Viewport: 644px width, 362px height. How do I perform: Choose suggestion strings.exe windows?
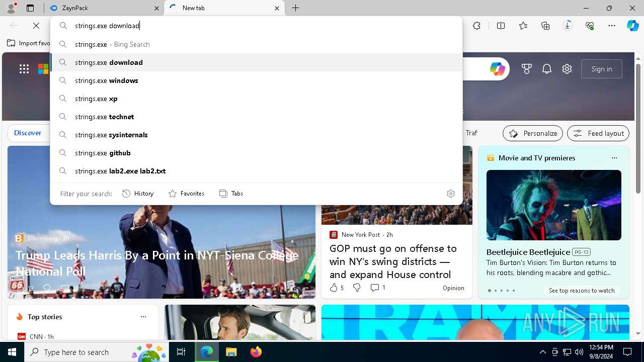pyautogui.click(x=256, y=80)
